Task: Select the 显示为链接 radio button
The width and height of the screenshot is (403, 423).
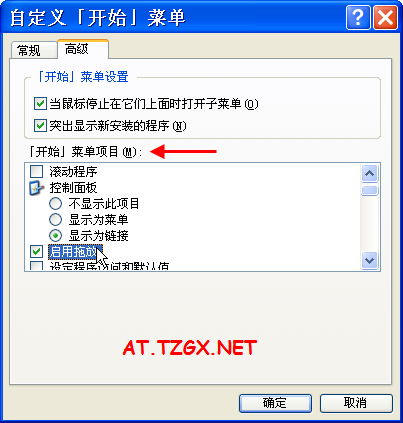Action: pos(55,236)
